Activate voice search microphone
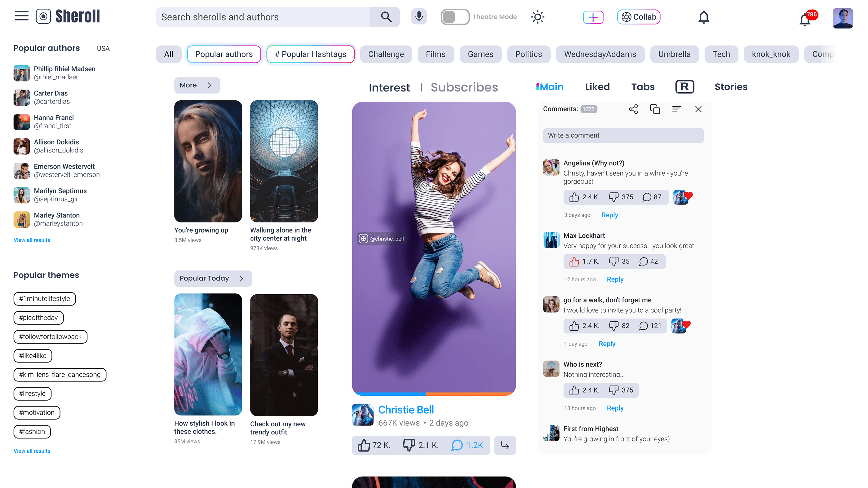868x488 pixels. 419,16
